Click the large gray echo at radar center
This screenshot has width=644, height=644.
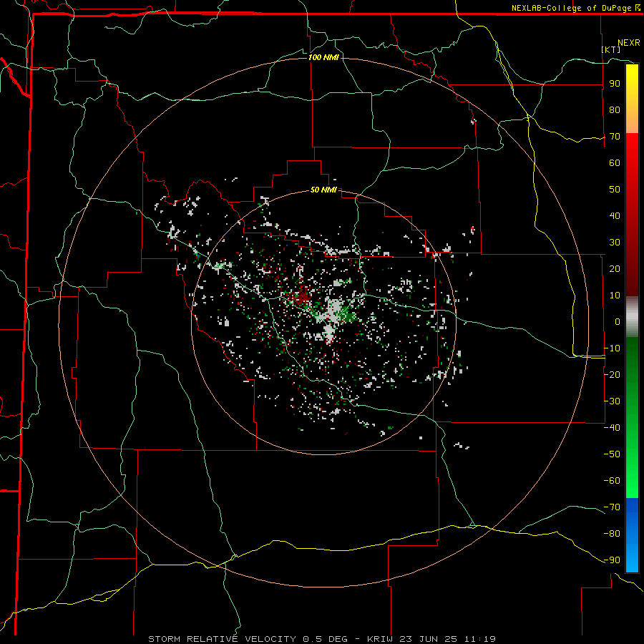(334, 311)
